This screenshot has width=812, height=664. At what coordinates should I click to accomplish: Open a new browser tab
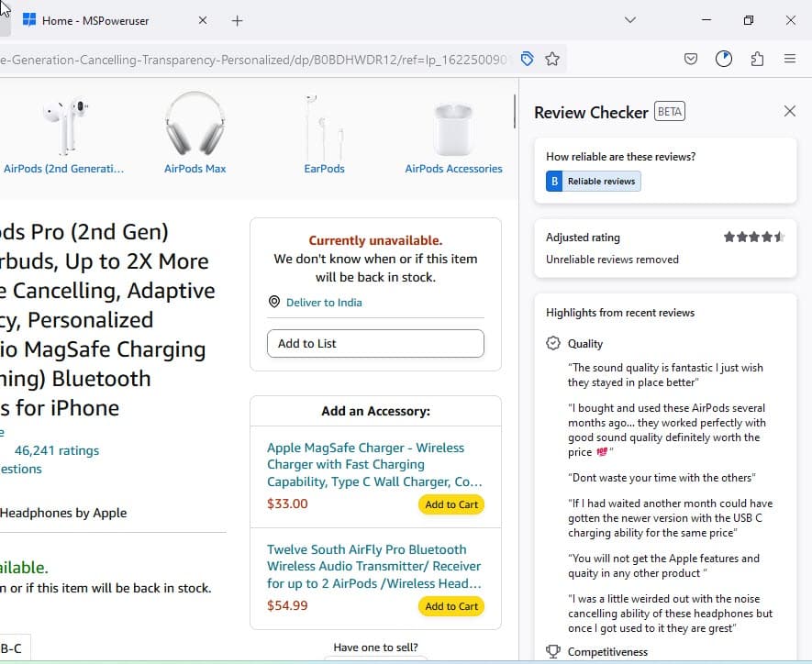(238, 20)
